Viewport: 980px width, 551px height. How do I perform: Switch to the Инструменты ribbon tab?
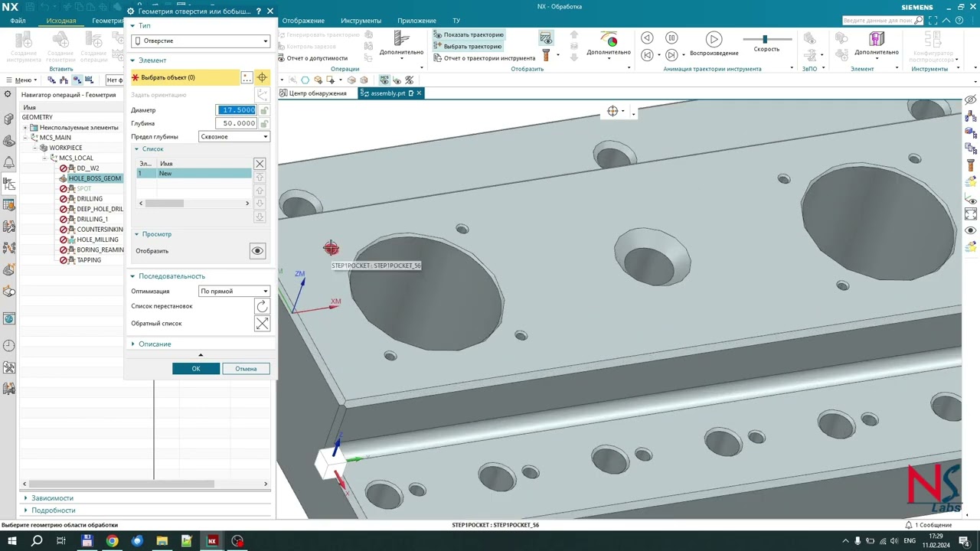(x=361, y=21)
